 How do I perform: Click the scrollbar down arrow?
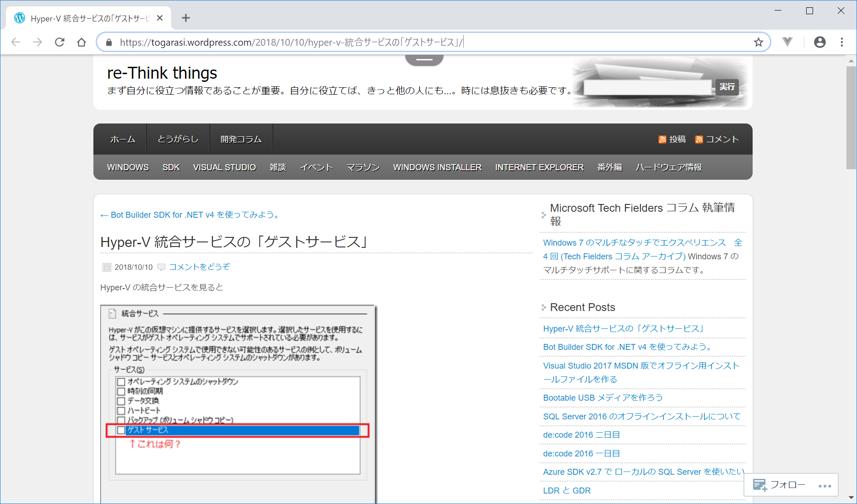coord(851,498)
